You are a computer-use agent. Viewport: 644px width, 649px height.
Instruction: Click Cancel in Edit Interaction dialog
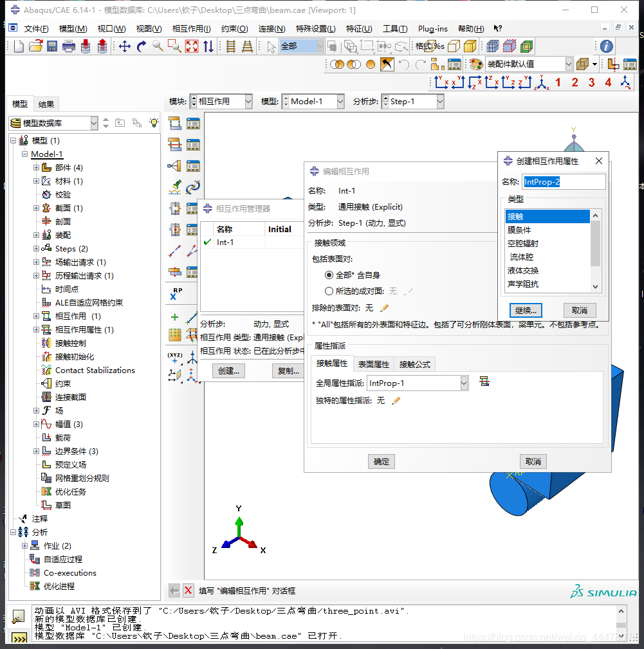pos(533,461)
